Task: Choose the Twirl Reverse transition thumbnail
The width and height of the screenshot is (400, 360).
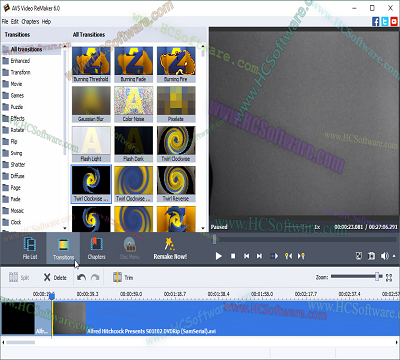Action: [x=176, y=184]
